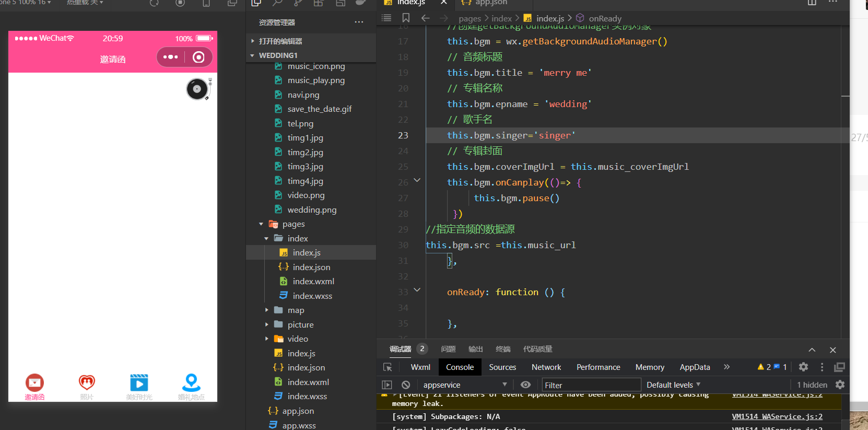Open the 美好时光 video tab icon
The width and height of the screenshot is (868, 430).
tap(139, 383)
